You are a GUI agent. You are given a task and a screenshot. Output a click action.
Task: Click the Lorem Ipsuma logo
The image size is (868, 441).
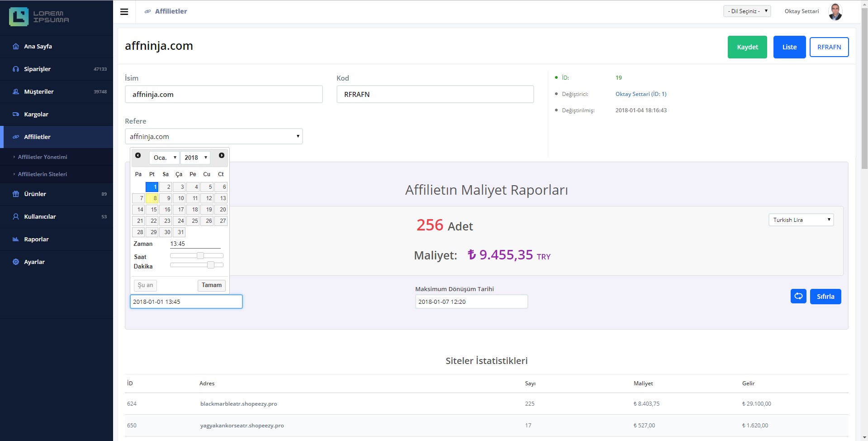[39, 17]
